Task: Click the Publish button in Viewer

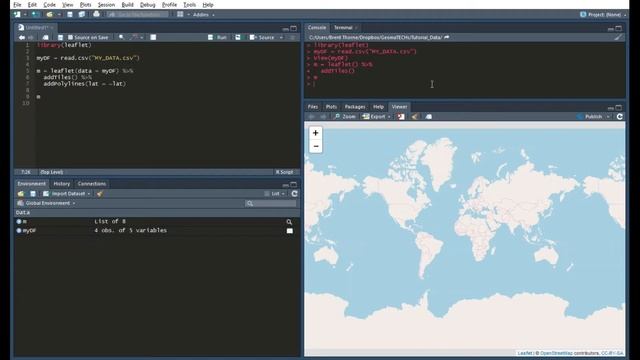Action: [590, 117]
